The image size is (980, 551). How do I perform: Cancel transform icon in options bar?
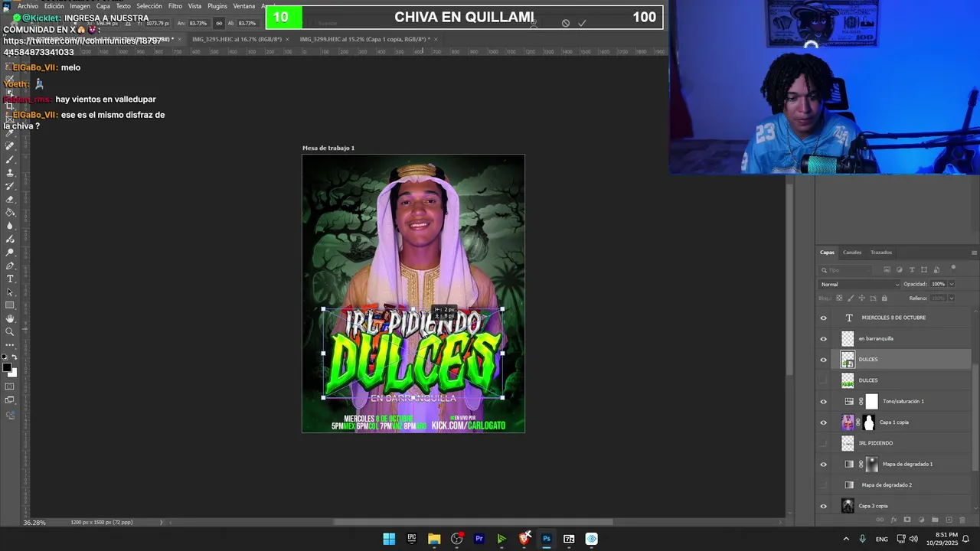(x=566, y=23)
